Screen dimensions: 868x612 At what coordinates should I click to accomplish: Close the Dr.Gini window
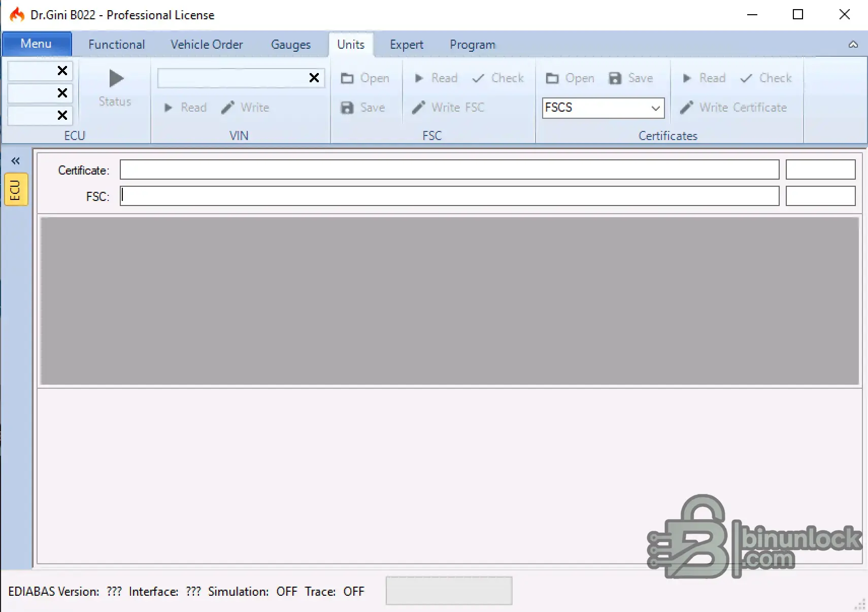click(844, 15)
